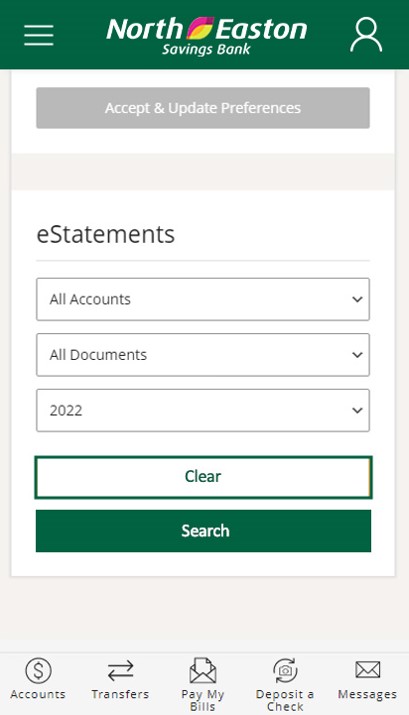This screenshot has height=715, width=409.
Task: Select the Messages text label in bottom bar
Action: click(368, 694)
